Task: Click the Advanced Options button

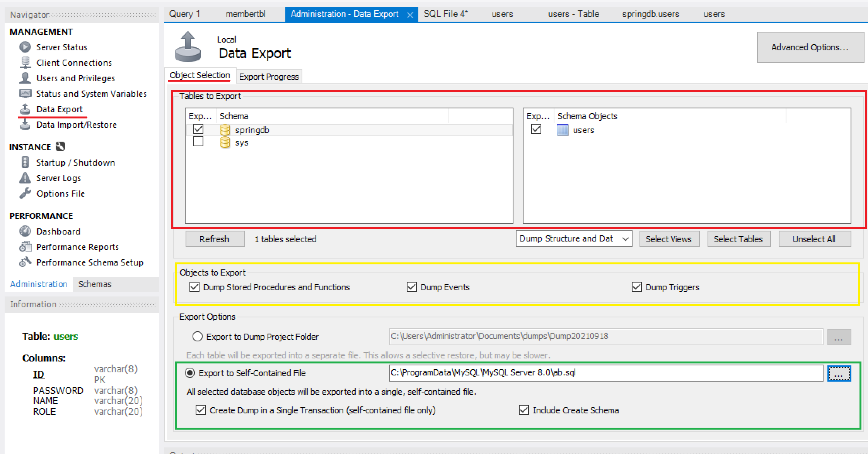Action: click(x=810, y=47)
